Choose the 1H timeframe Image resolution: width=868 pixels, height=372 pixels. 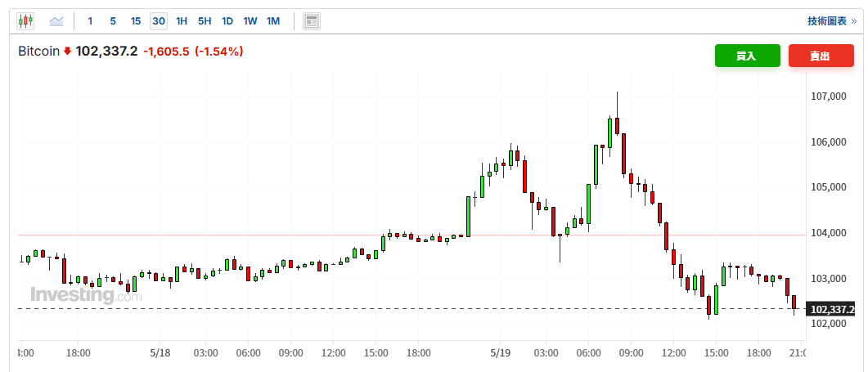pyautogui.click(x=182, y=21)
